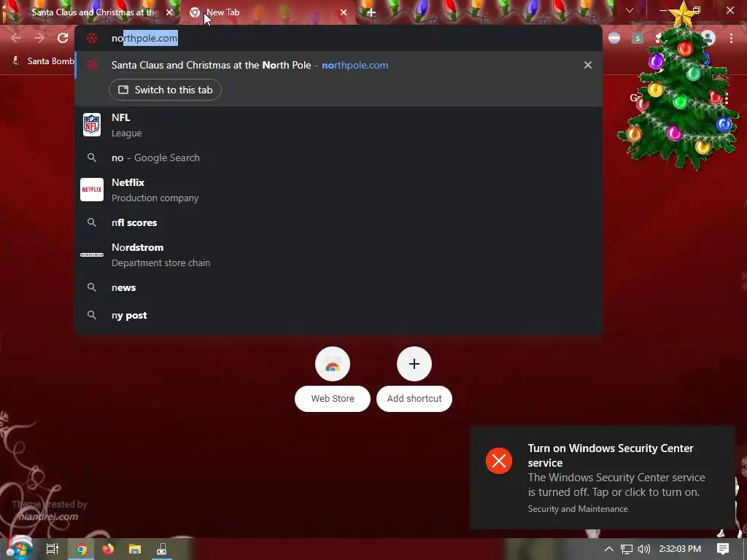Click the USB device taskbar icon
Viewport: 747px width, 560px height.
(162, 549)
